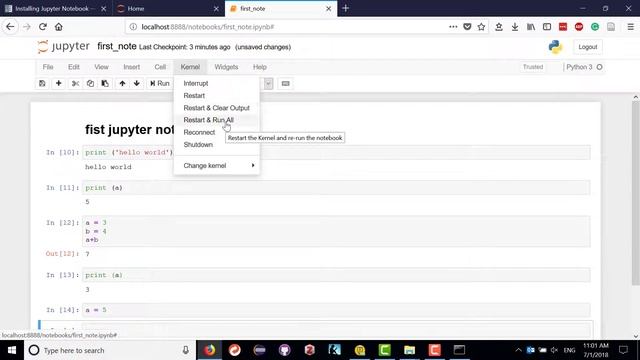Copy selected cells icon
640x360 pixels.
pos(90,83)
